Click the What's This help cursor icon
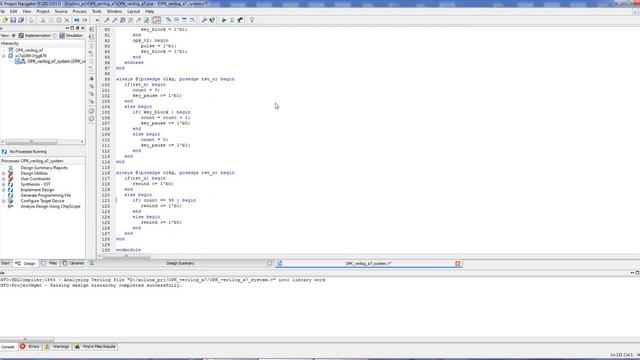The height and width of the screenshot is (360, 640). [x=212, y=20]
